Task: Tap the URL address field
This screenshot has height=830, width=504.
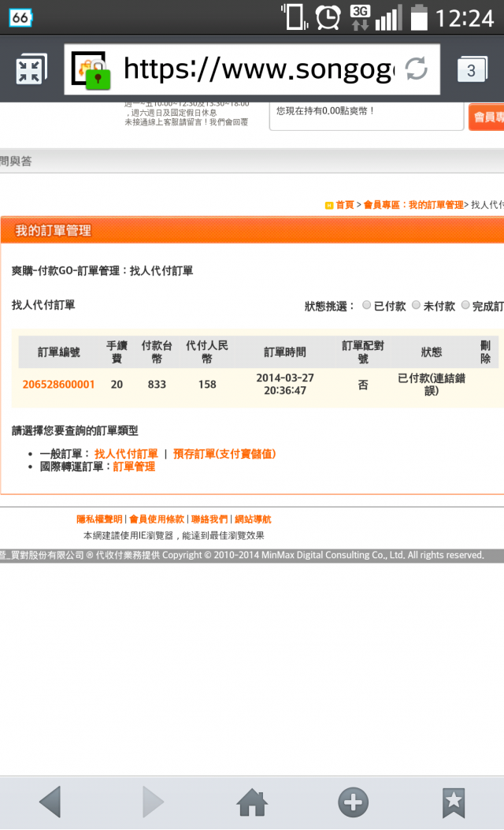Action: [252, 69]
